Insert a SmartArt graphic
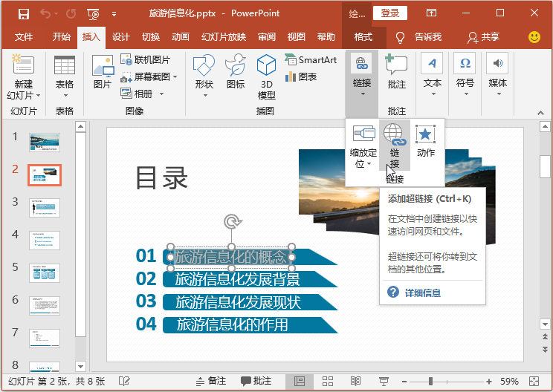Viewport: 553px width, 392px height. 311,60
